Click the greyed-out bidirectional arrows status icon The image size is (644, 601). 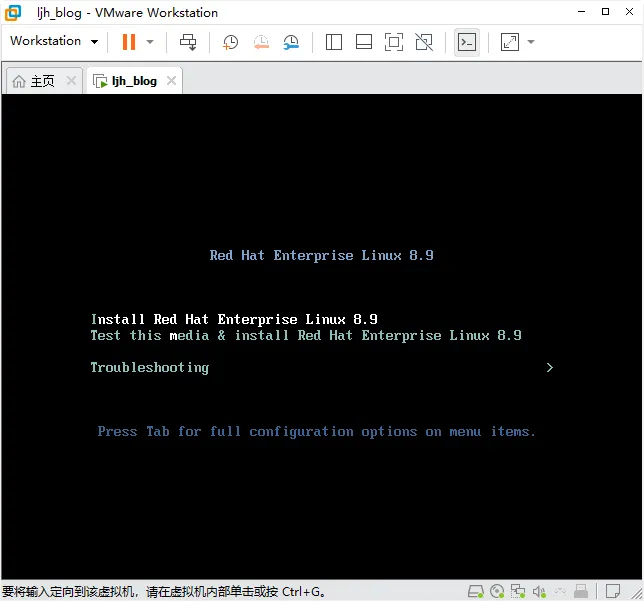click(x=560, y=592)
